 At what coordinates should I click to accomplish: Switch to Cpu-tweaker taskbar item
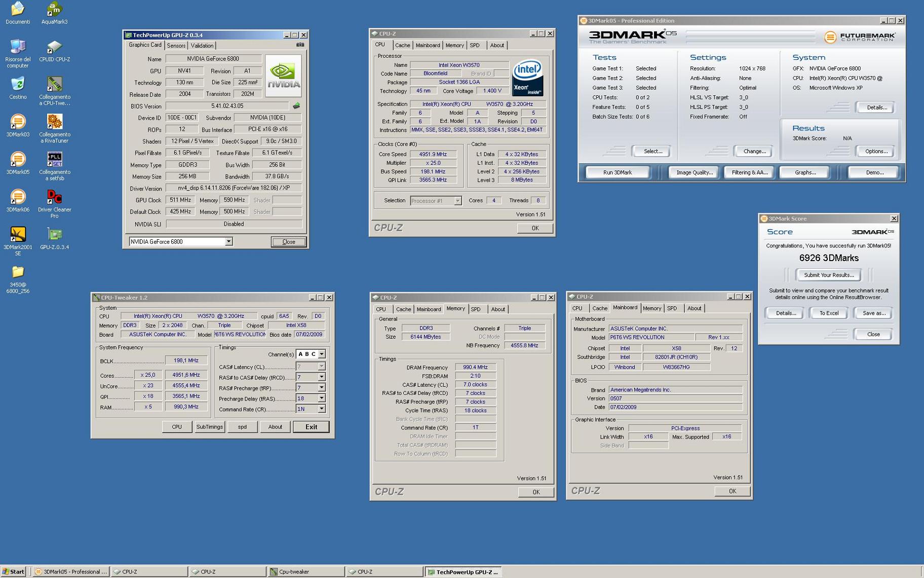click(305, 571)
